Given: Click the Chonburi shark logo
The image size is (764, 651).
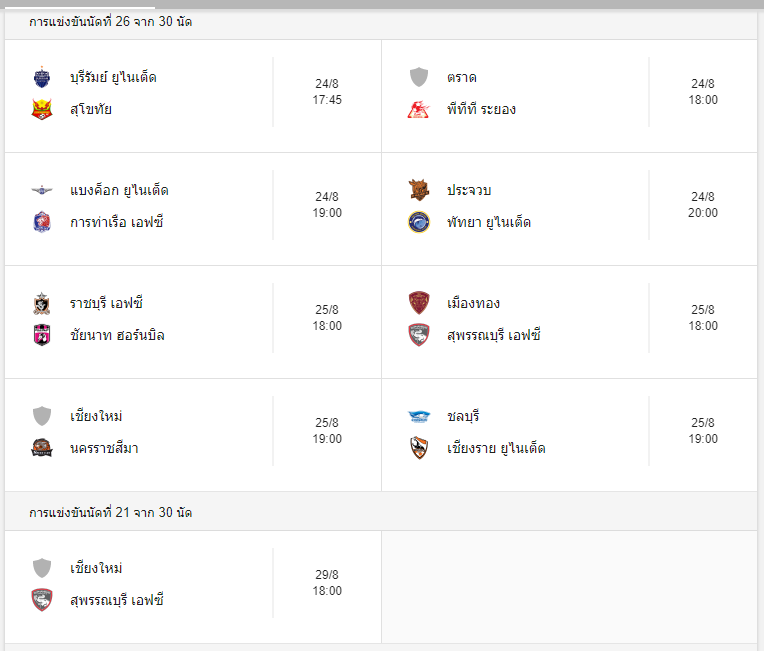Looking at the screenshot, I should 418,416.
